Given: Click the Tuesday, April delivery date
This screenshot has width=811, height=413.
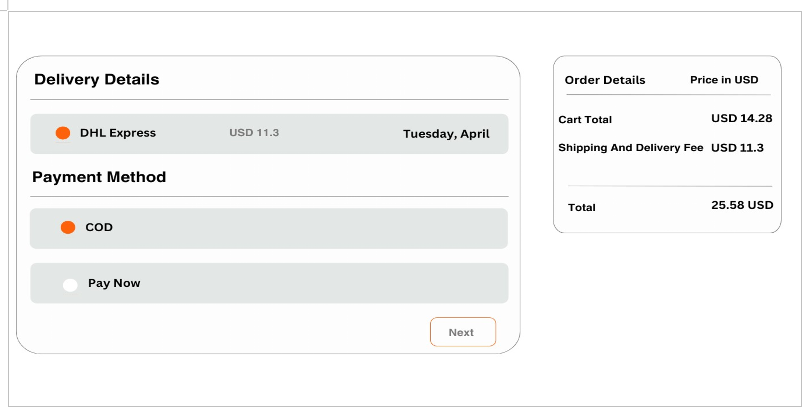Looking at the screenshot, I should pos(446,134).
